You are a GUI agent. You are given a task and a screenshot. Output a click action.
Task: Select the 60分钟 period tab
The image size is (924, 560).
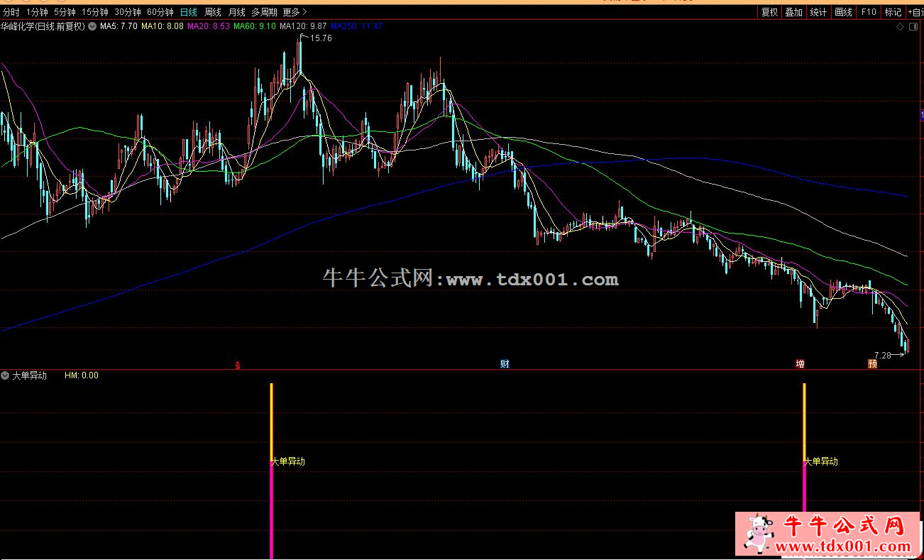coord(160,12)
